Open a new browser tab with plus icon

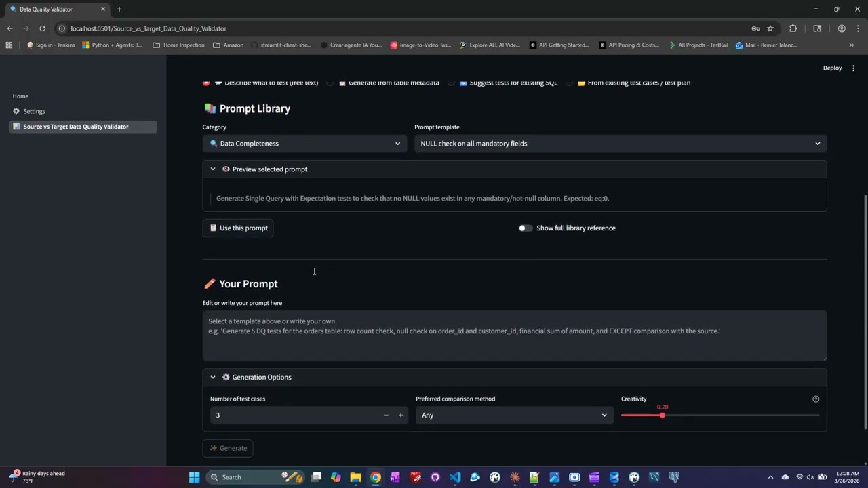coord(119,9)
